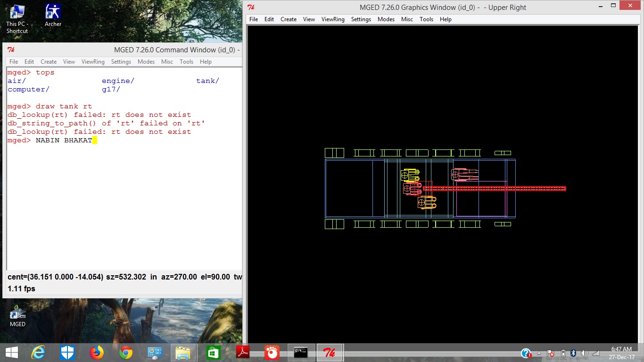
Task: Click the 'mged> tops' command line
Action: pos(31,73)
